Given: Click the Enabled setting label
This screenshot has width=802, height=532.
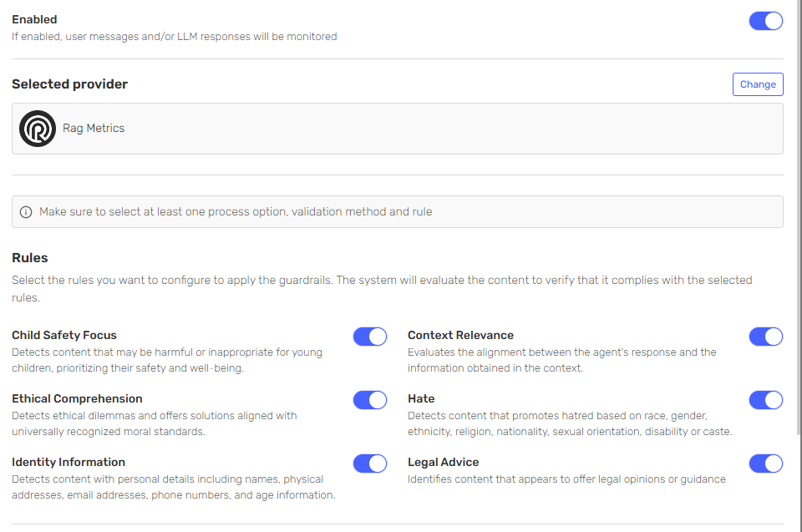Looking at the screenshot, I should (34, 19).
